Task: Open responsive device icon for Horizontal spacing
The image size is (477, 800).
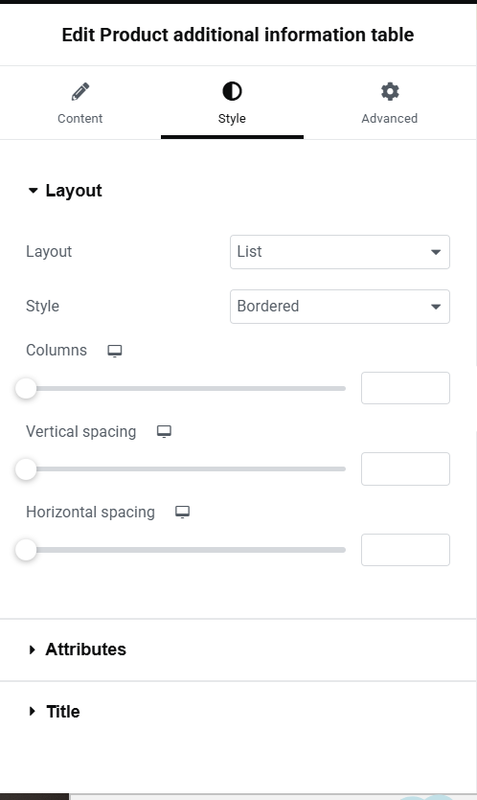Action: [x=183, y=512]
